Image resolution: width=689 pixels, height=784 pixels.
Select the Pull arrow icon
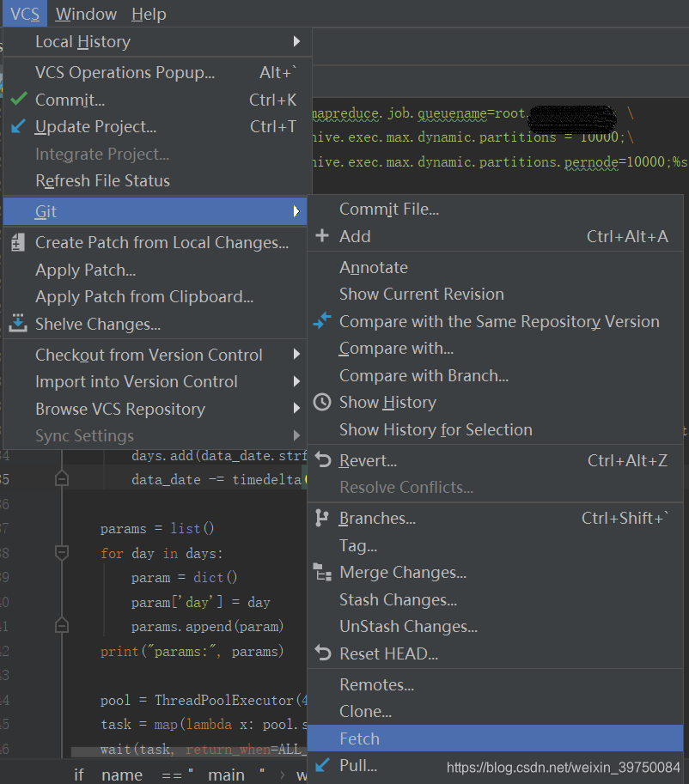[x=322, y=765]
